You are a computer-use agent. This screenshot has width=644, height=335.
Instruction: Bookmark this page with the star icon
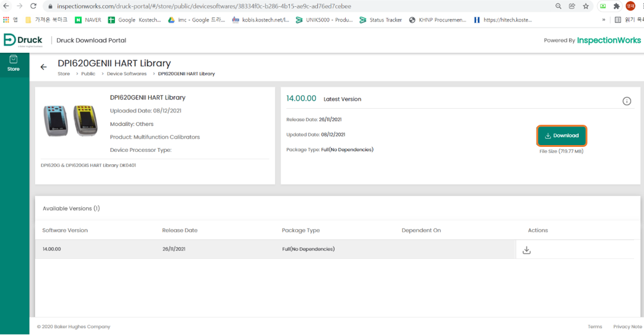[586, 6]
